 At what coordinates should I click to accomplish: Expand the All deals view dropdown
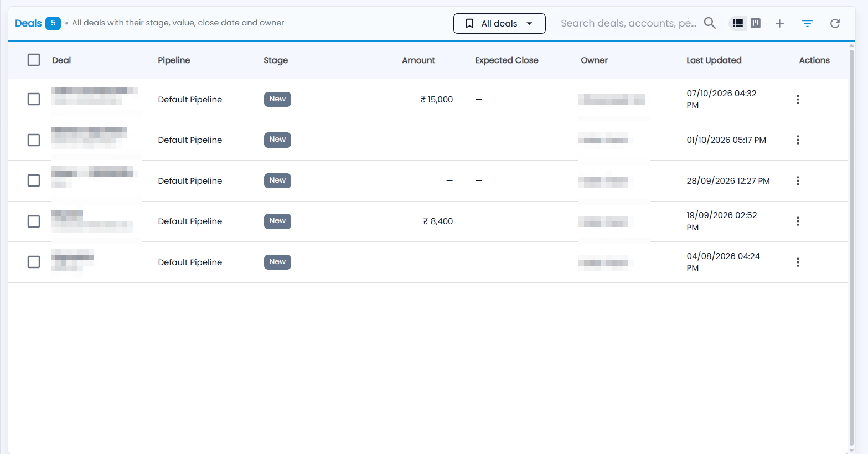click(499, 23)
